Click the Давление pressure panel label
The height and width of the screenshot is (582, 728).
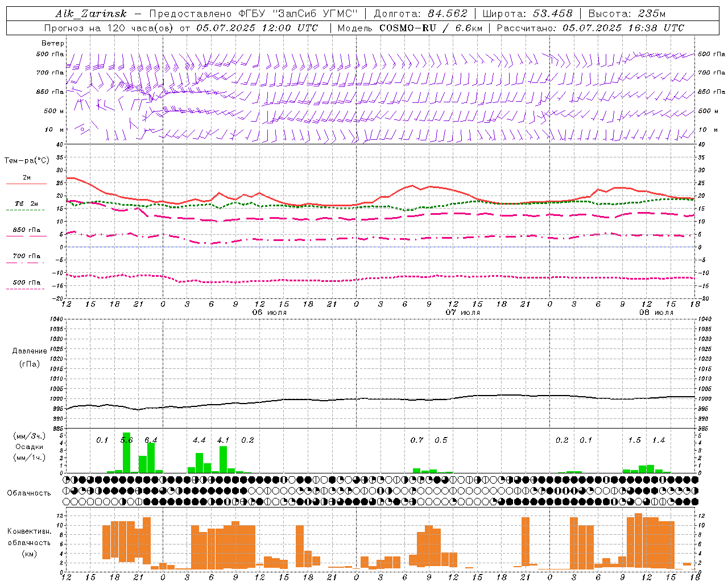coord(30,351)
